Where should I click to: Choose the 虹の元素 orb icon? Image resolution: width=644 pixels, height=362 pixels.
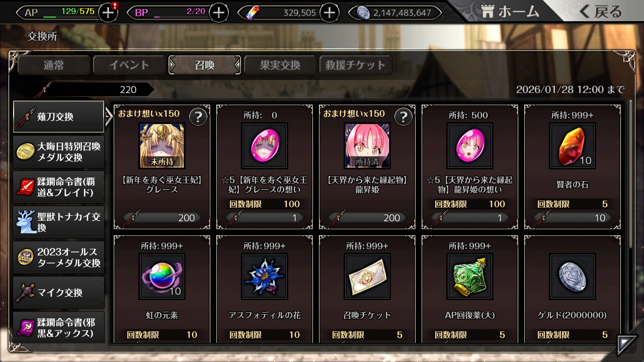click(162, 276)
